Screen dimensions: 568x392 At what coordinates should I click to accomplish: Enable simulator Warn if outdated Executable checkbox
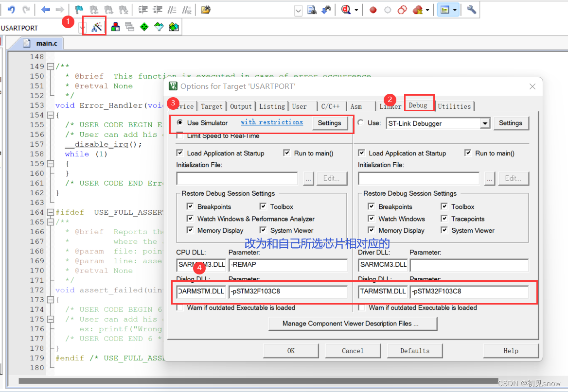(x=179, y=307)
